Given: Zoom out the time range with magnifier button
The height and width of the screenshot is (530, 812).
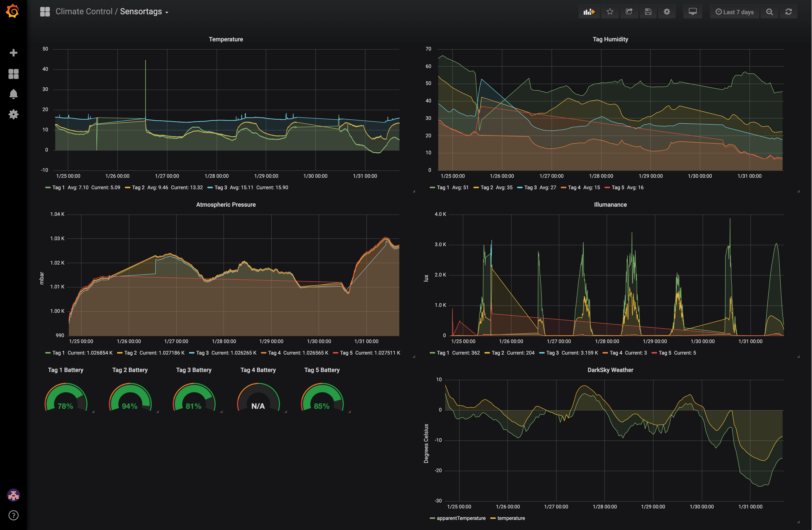Looking at the screenshot, I should 770,11.
